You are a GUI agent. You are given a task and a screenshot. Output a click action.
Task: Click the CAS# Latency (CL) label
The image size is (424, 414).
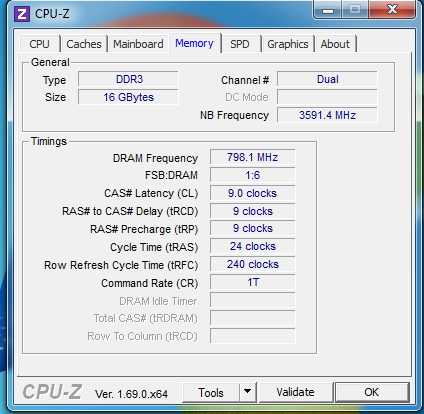(151, 193)
